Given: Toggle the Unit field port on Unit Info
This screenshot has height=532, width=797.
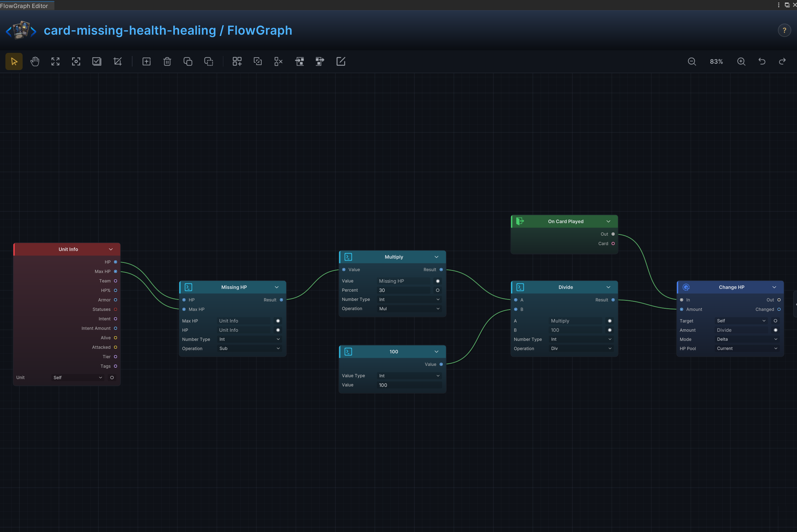Looking at the screenshot, I should tap(112, 378).
